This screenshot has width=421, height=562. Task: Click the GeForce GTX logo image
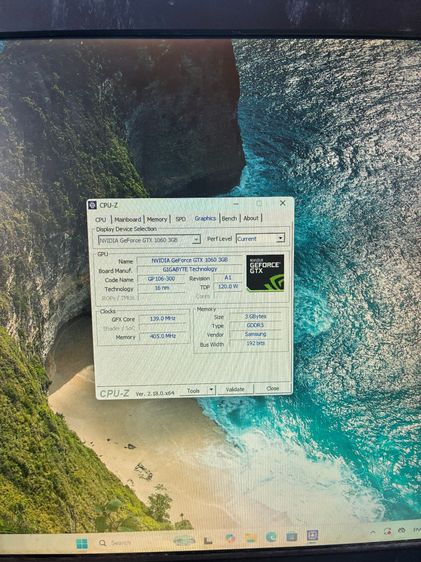pos(265,272)
